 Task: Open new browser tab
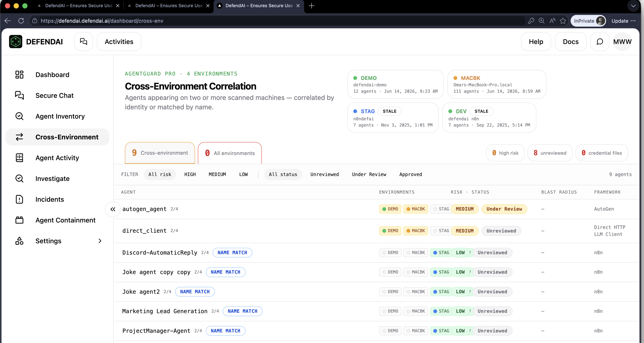[x=311, y=5]
